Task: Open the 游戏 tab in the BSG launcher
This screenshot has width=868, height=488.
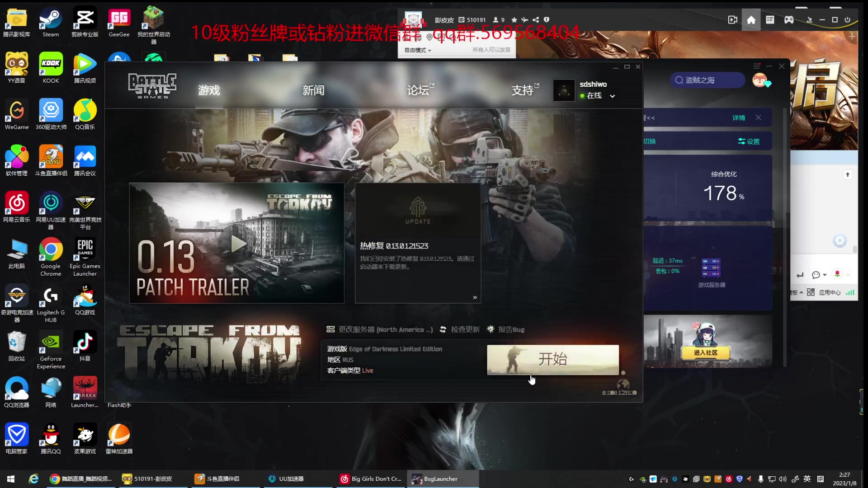Action: (209, 90)
